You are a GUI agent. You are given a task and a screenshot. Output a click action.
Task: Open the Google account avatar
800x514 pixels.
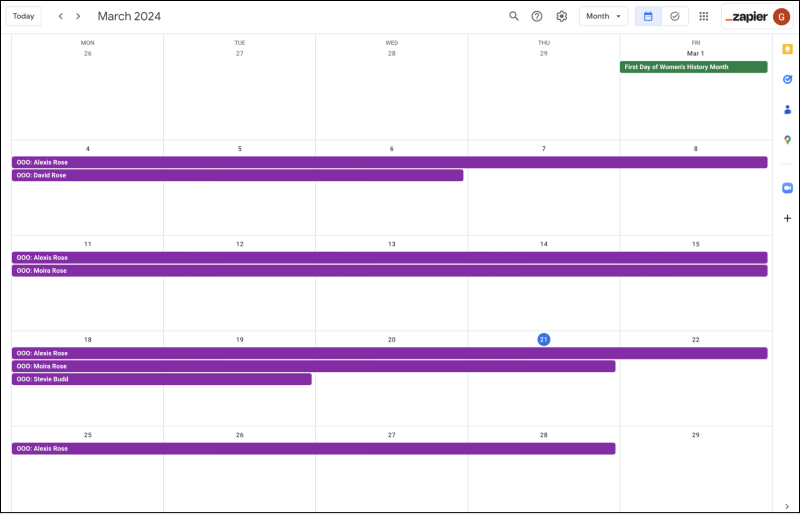(782, 16)
